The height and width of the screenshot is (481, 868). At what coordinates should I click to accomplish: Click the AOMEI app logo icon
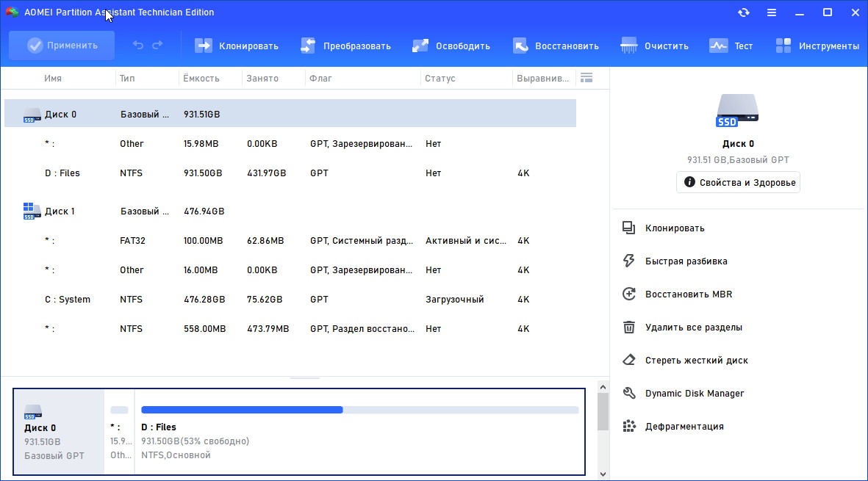[12, 12]
